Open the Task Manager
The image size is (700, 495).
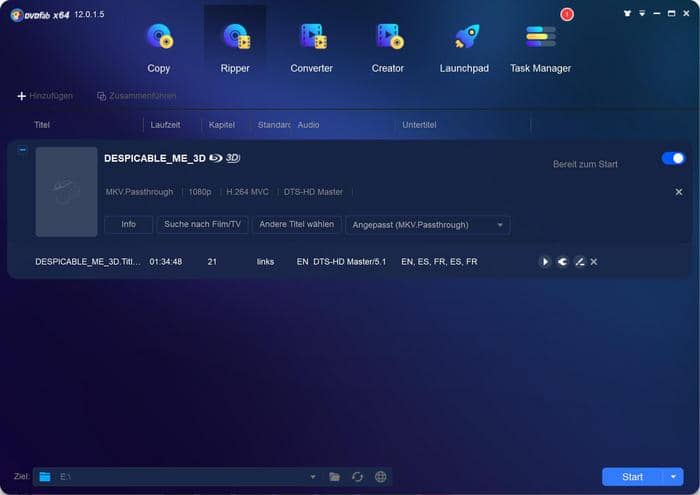pyautogui.click(x=540, y=48)
